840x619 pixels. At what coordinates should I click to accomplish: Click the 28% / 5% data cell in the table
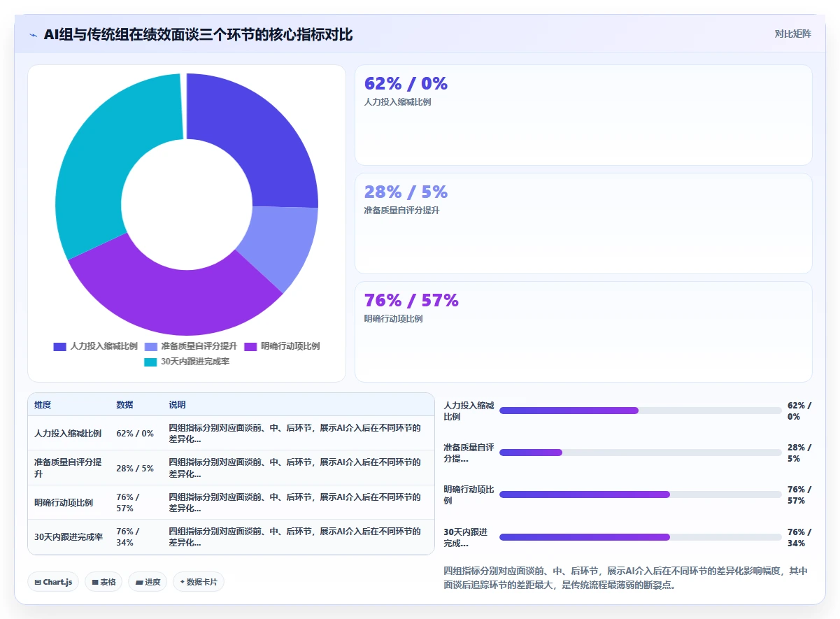[135, 468]
